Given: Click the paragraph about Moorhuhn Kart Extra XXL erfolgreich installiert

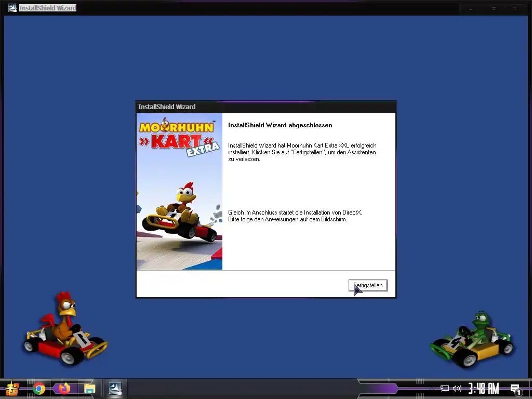Looking at the screenshot, I should 302,152.
